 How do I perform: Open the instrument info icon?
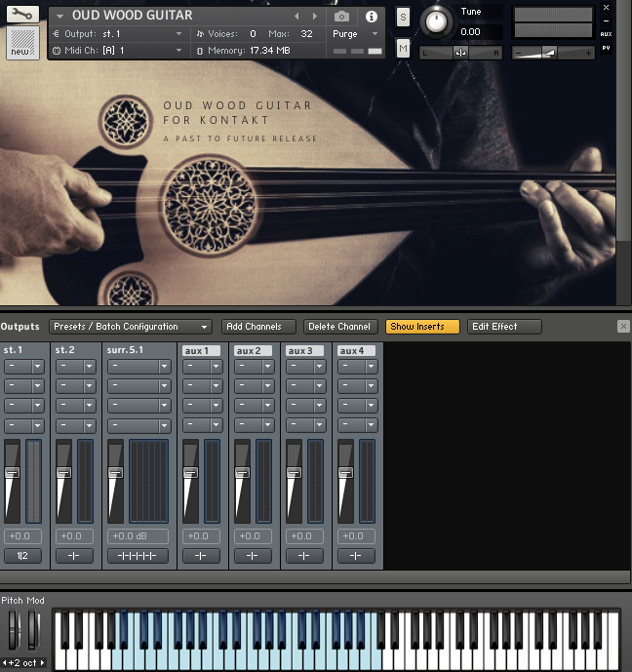tap(371, 17)
